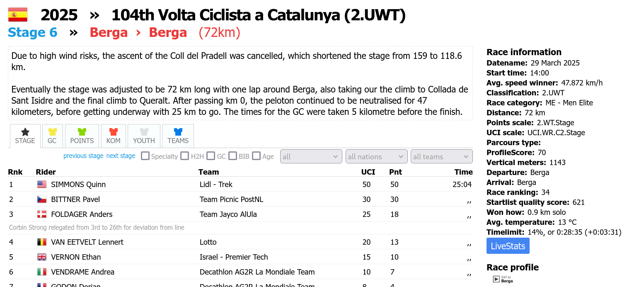Click the Czech flag beside Bittner Pavel

42,199
